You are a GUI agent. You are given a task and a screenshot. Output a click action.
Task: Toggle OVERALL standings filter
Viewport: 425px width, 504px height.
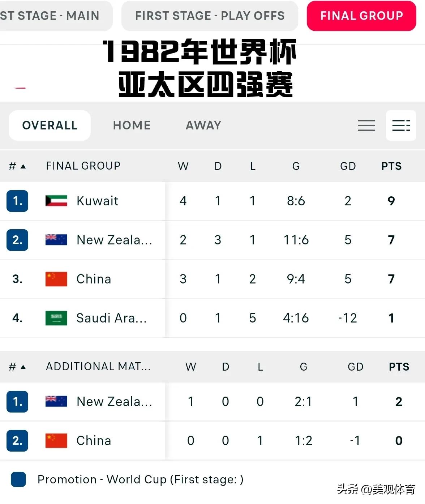tap(50, 125)
